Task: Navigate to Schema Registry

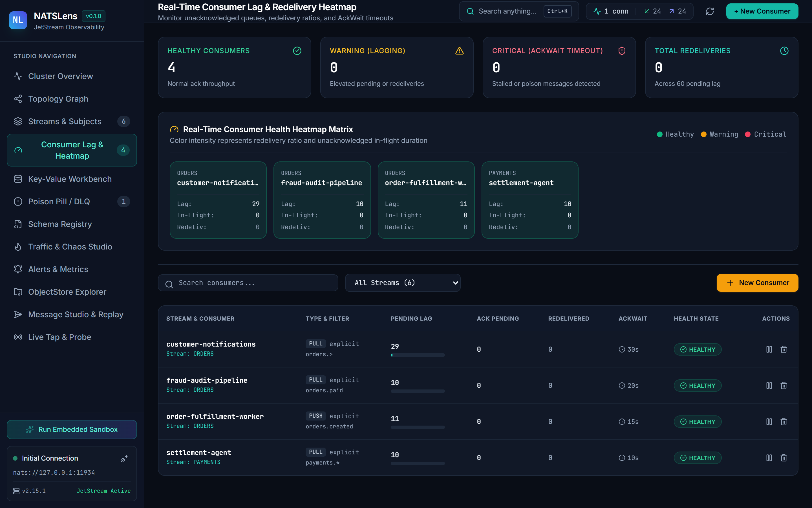Action: coord(72,224)
